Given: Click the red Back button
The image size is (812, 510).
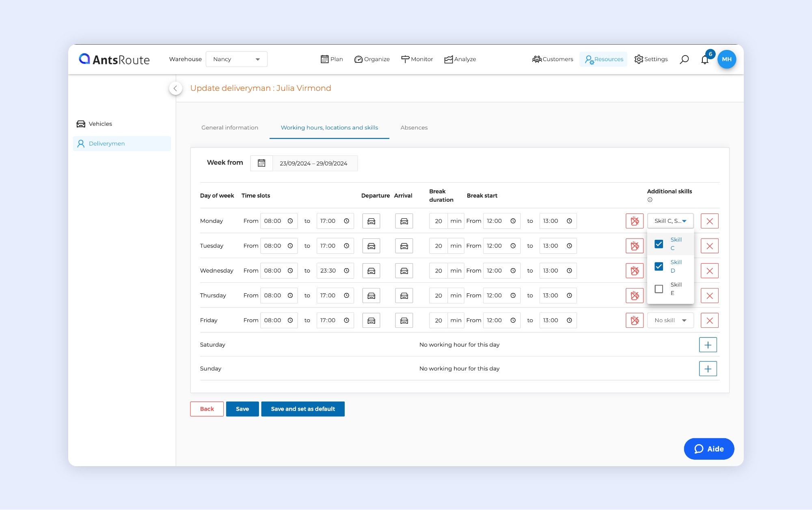Looking at the screenshot, I should (x=207, y=409).
